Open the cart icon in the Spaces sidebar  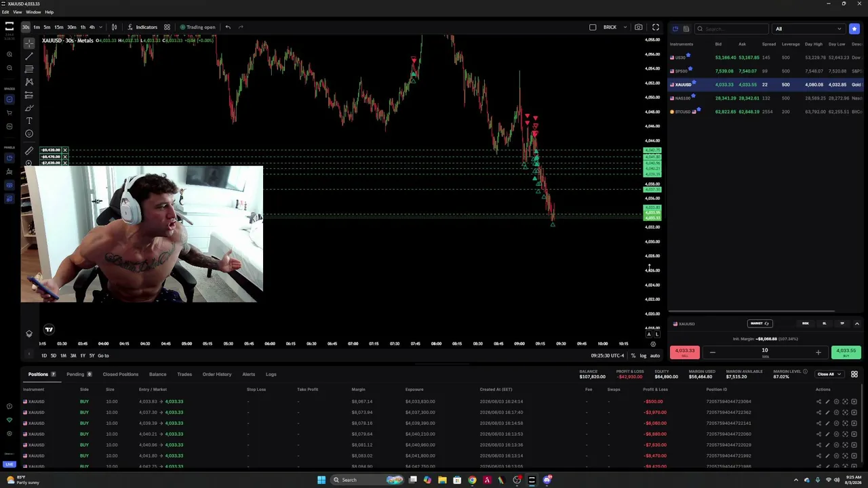pyautogui.click(x=9, y=113)
